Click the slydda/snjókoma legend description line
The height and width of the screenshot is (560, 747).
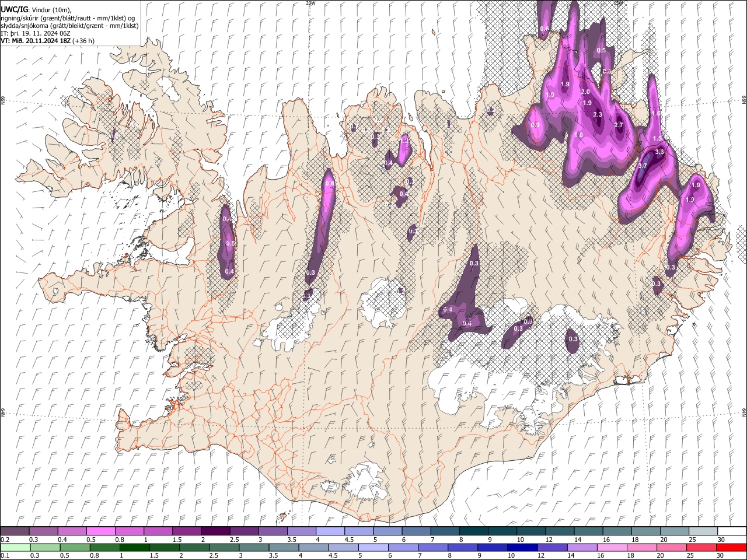click(x=69, y=26)
